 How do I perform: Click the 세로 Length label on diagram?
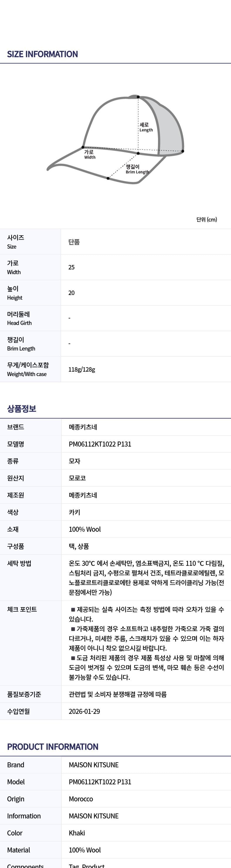[x=146, y=127]
